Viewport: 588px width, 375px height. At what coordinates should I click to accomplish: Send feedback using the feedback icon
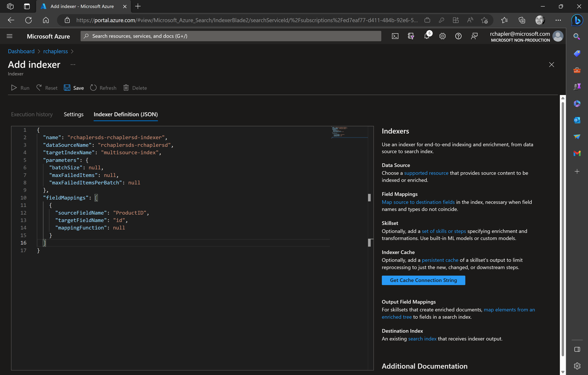tap(474, 36)
